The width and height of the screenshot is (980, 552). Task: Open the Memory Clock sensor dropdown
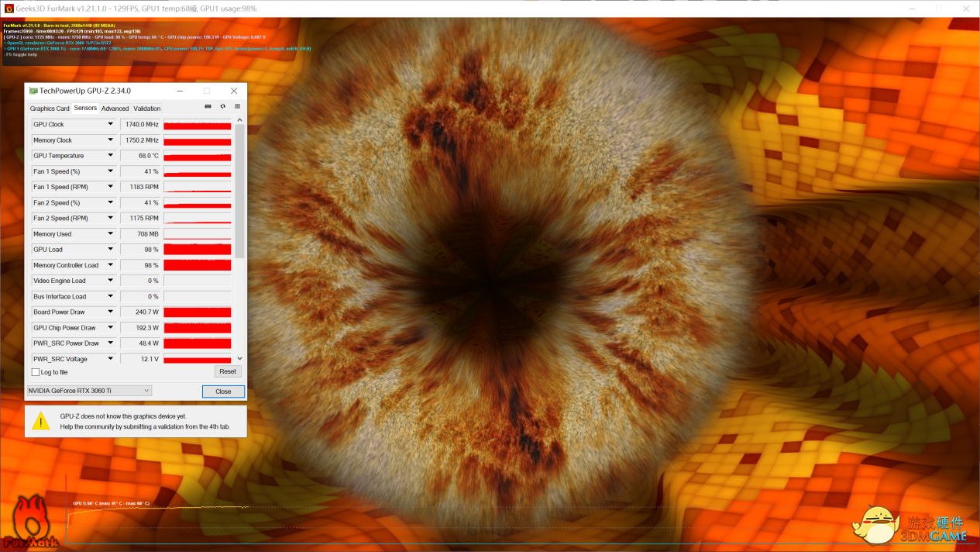tap(110, 140)
